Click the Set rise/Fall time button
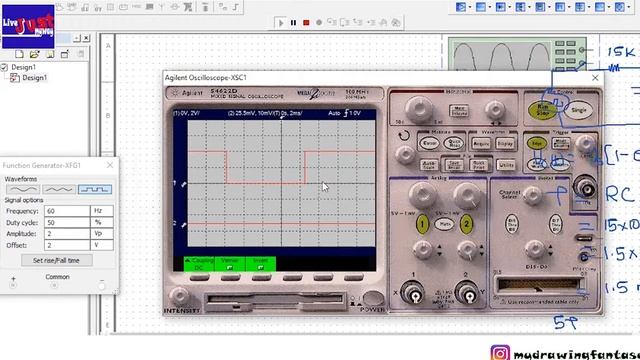The width and height of the screenshot is (640, 360). [x=57, y=260]
